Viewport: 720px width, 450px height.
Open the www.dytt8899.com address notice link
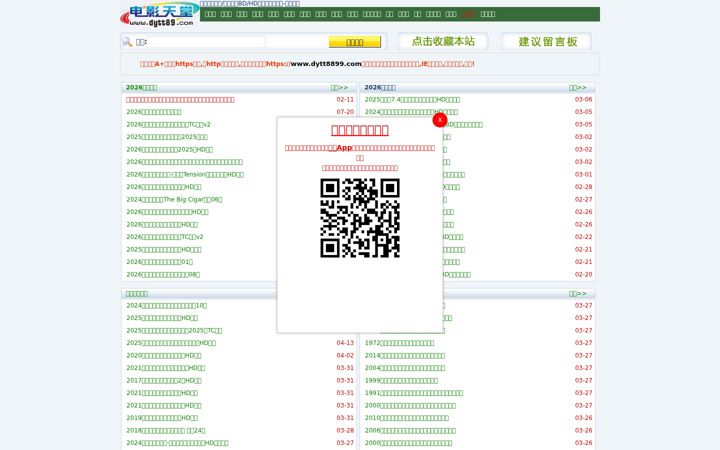[326, 64]
